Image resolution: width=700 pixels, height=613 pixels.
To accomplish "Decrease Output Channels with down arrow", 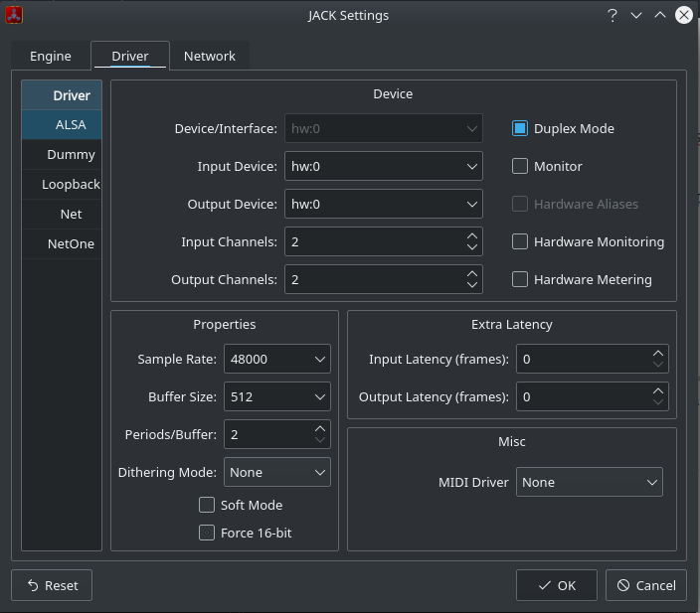I will (472, 285).
